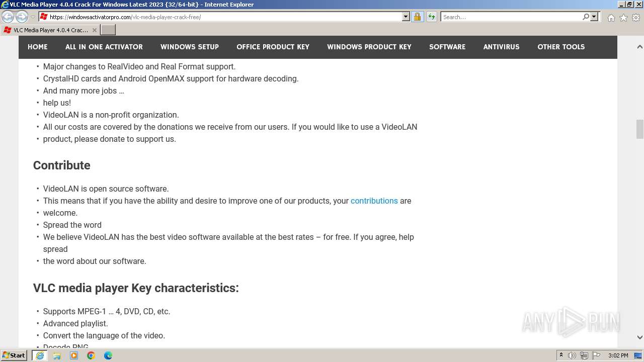644x362 pixels.
Task: Click the Refresh page icon
Action: (431, 17)
